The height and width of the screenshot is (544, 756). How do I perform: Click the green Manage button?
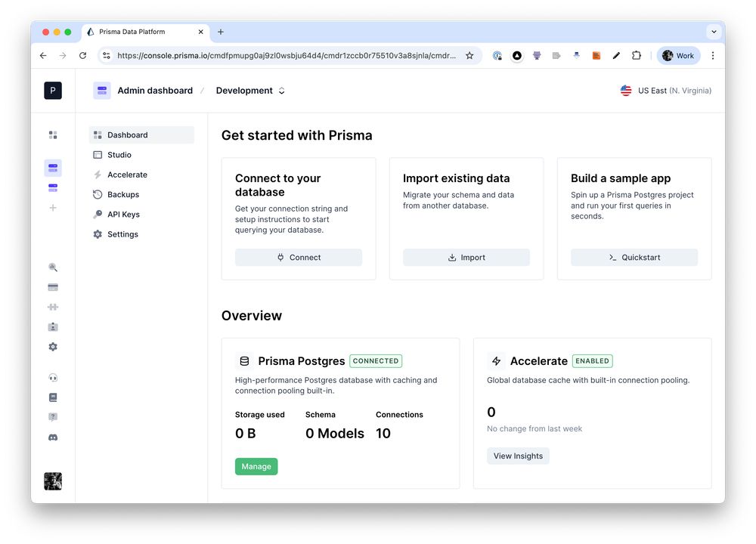(x=256, y=466)
